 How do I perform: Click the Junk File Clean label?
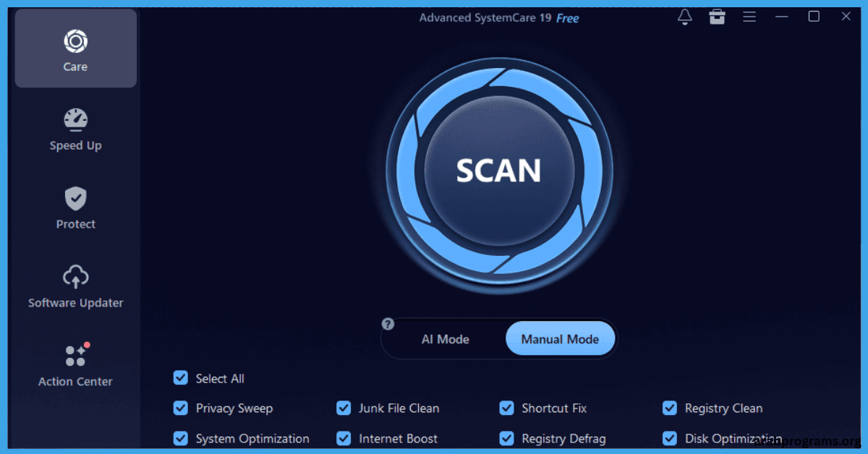coord(399,408)
